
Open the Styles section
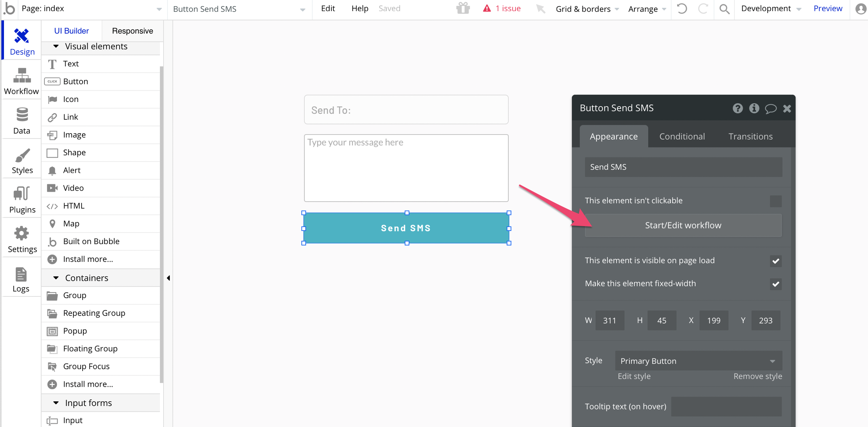click(x=22, y=160)
